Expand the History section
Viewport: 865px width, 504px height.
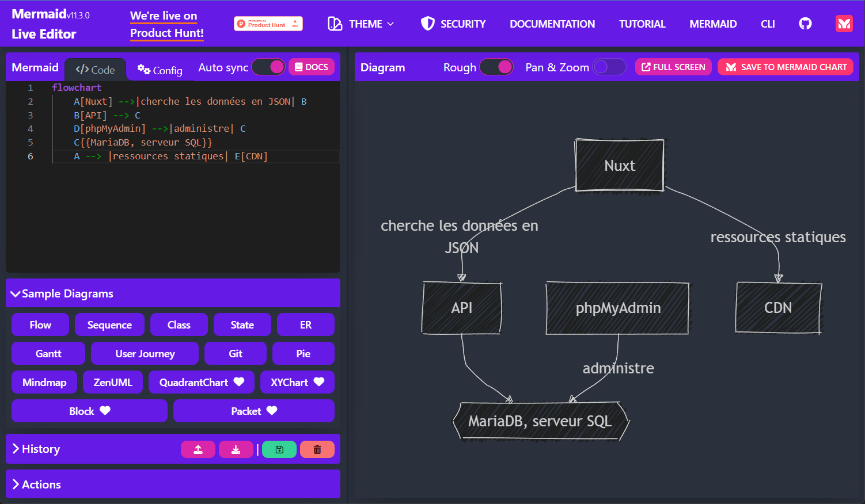173,449
